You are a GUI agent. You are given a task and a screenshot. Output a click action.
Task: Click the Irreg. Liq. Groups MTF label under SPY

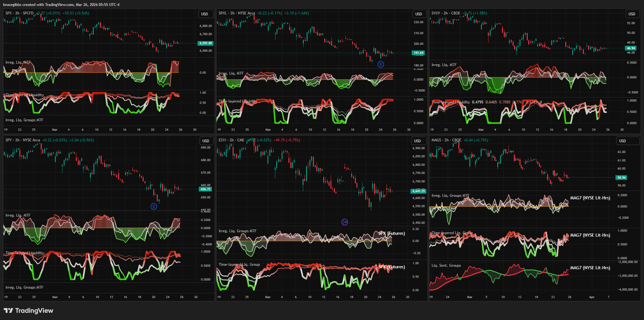[x=24, y=287]
